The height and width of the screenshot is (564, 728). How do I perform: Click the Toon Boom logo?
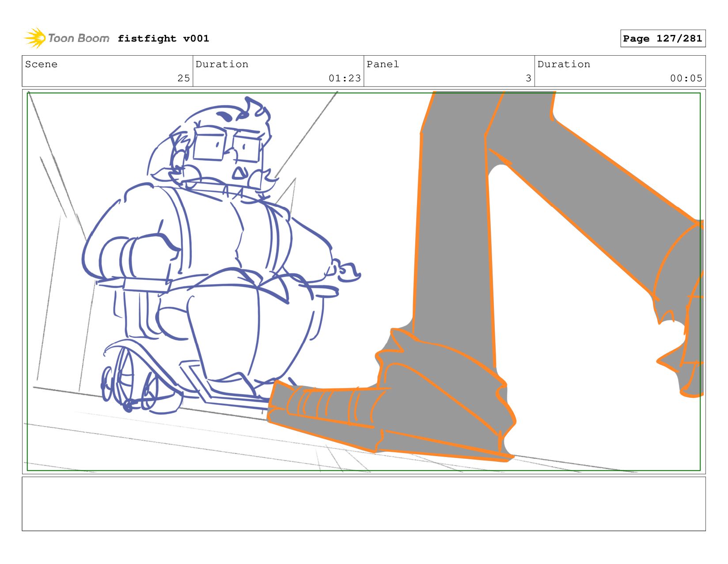coord(67,38)
